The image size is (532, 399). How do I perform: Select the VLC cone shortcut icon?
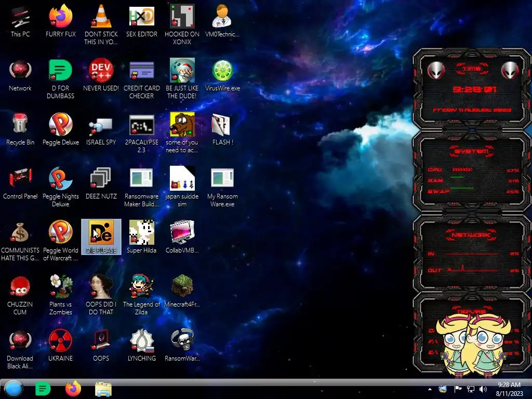tap(101, 17)
